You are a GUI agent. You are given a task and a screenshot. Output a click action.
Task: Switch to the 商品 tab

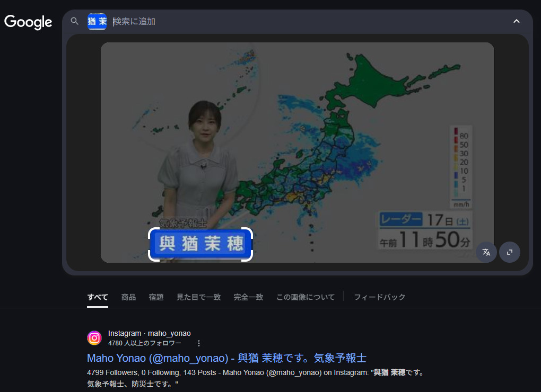[128, 297]
